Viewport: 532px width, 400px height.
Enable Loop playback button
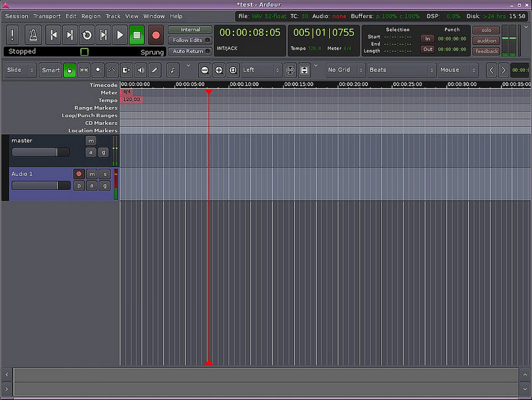[x=86, y=35]
